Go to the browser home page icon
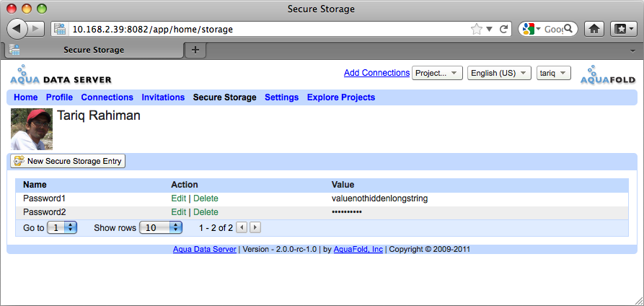Screen dimensions: 644x306 [x=594, y=30]
